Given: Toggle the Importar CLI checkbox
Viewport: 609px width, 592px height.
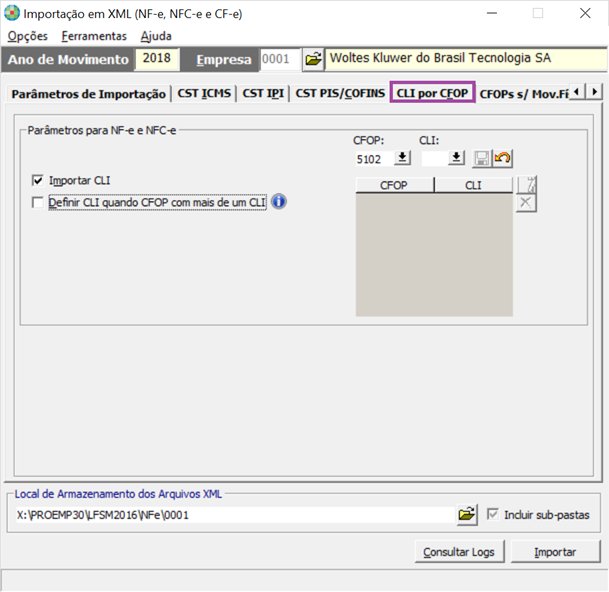Looking at the screenshot, I should tap(38, 181).
